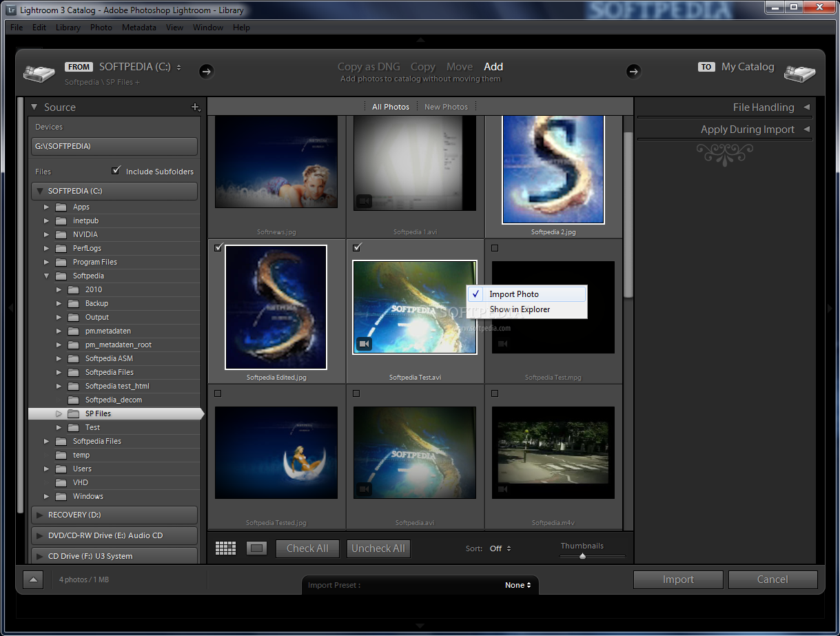840x636 pixels.
Task: Select the Softpedia.m4v thumbnail
Action: click(x=553, y=452)
